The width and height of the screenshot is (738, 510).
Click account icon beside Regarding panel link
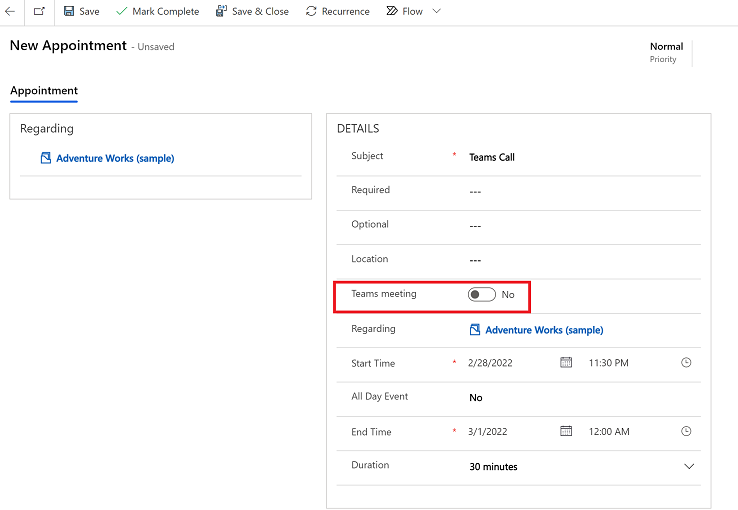click(x=46, y=158)
